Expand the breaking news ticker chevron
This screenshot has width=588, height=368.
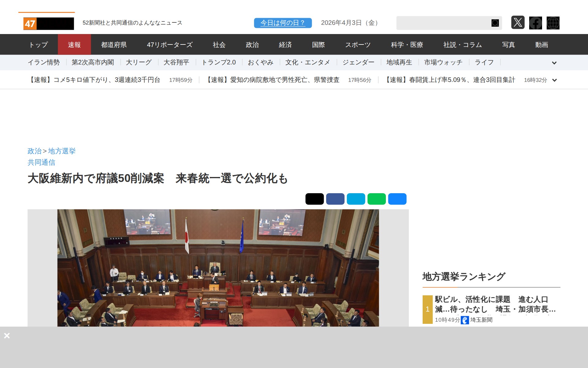pyautogui.click(x=554, y=80)
